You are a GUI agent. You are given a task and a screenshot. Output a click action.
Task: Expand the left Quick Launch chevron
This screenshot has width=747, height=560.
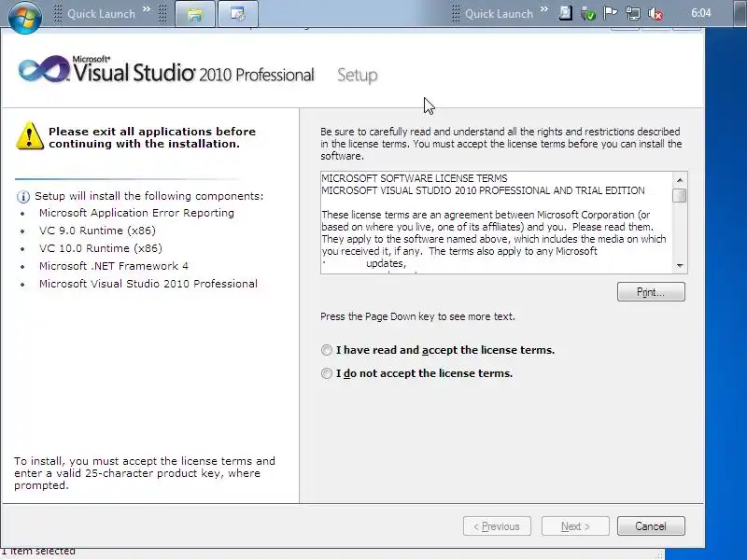point(147,9)
